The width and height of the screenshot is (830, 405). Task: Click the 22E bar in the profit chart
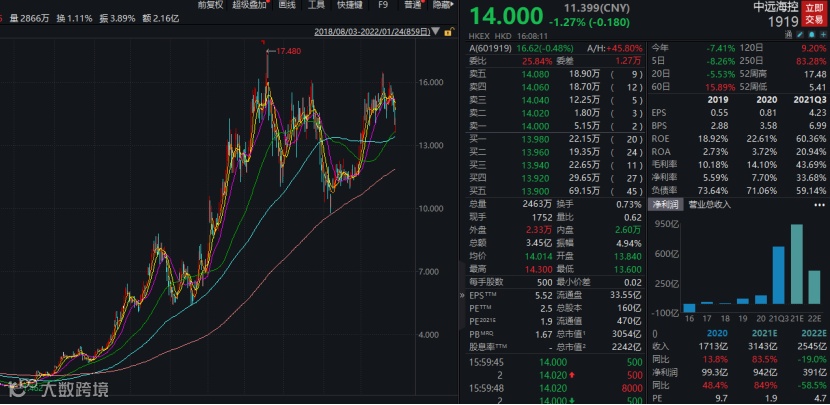point(815,287)
